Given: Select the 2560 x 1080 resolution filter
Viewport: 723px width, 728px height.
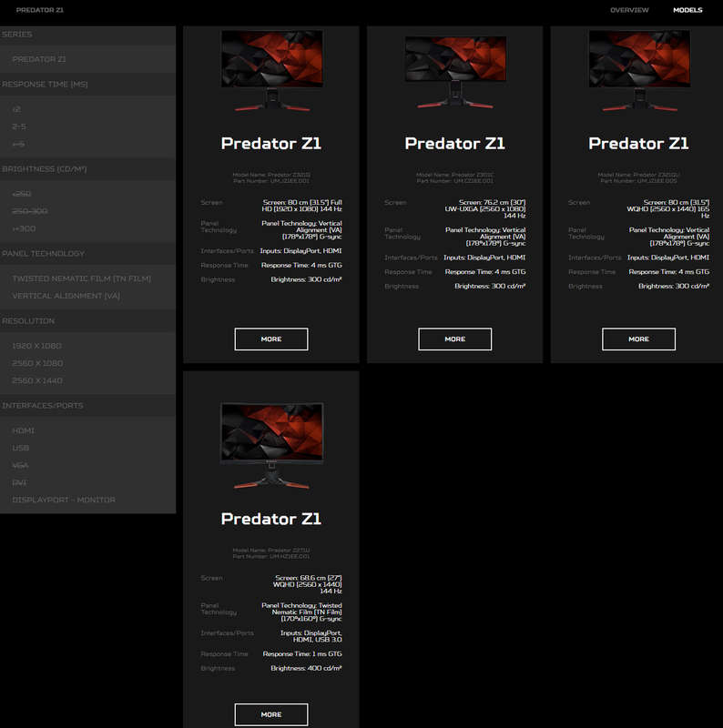Looking at the screenshot, I should click(37, 363).
